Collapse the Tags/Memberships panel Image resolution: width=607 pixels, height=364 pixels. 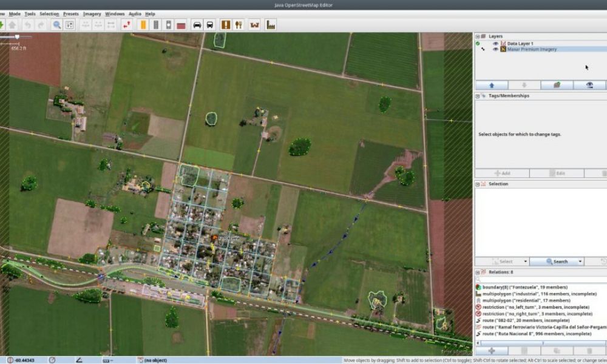[x=477, y=95]
